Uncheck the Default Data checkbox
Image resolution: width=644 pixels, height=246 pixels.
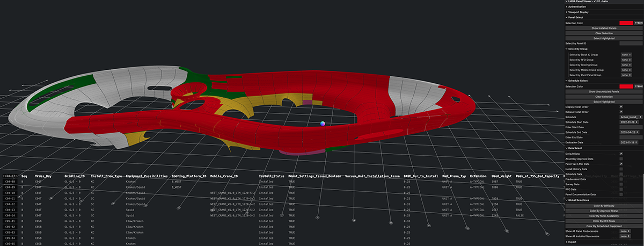[621, 154]
